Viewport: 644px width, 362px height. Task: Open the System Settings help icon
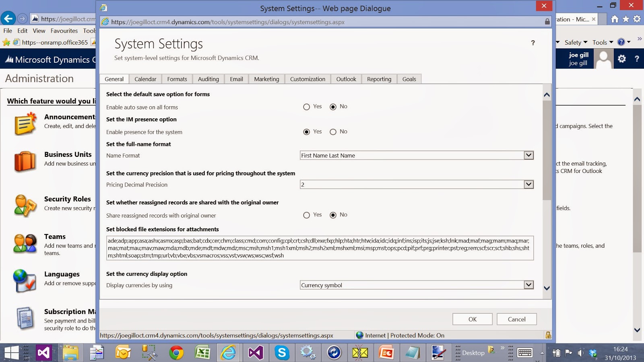tap(533, 43)
